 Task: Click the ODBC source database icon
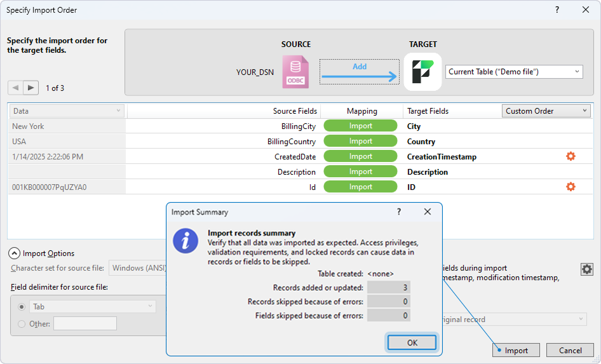tap(295, 72)
